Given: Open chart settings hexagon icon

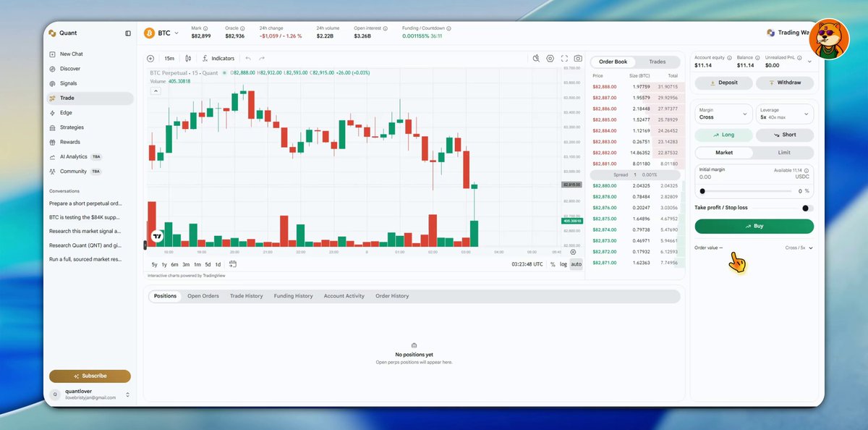Looking at the screenshot, I should (x=550, y=59).
